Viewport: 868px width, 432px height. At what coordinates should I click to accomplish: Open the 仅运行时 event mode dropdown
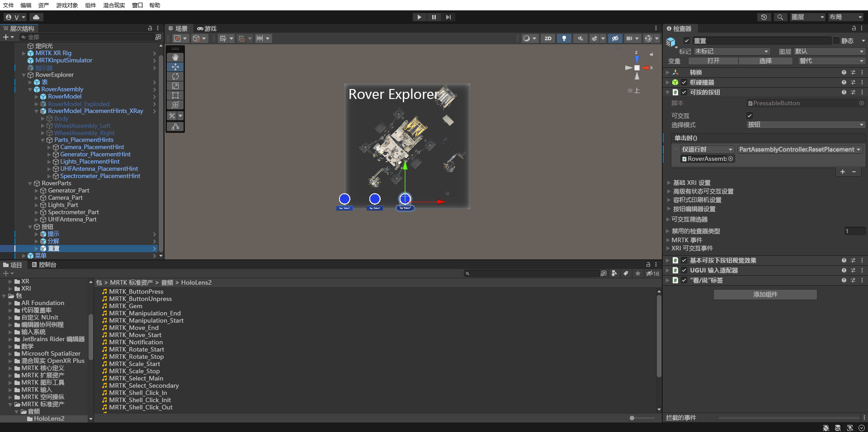point(707,149)
